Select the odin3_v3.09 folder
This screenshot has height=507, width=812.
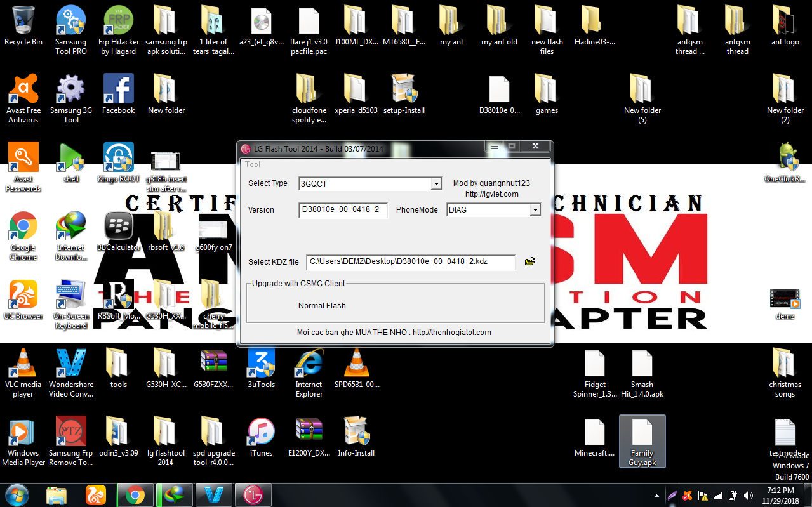[x=118, y=437]
